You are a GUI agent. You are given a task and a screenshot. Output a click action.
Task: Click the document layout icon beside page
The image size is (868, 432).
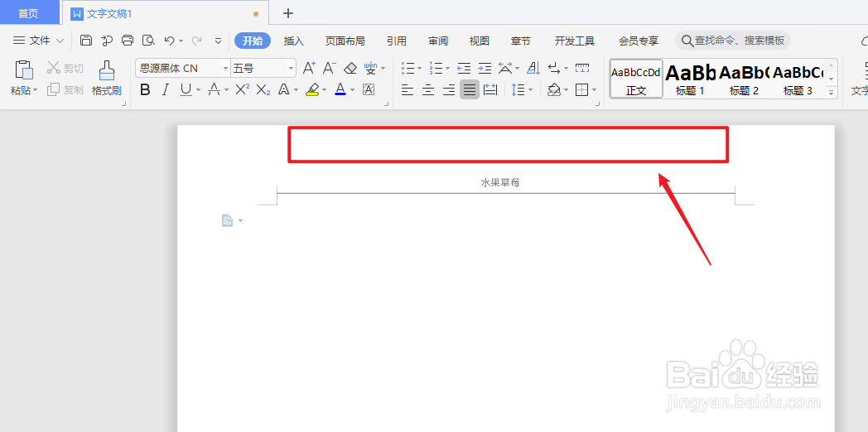click(x=227, y=221)
